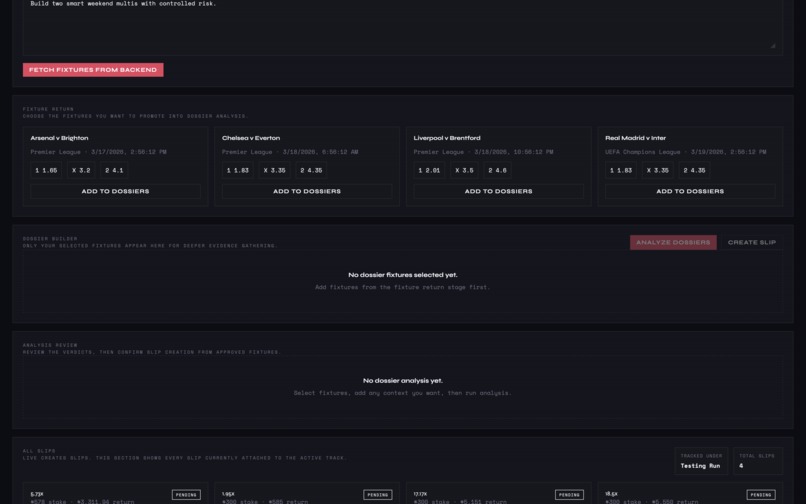Pick away odds 4.35 on Chelsea v Everton
Viewport: 806px width, 504px height.
[x=311, y=170]
